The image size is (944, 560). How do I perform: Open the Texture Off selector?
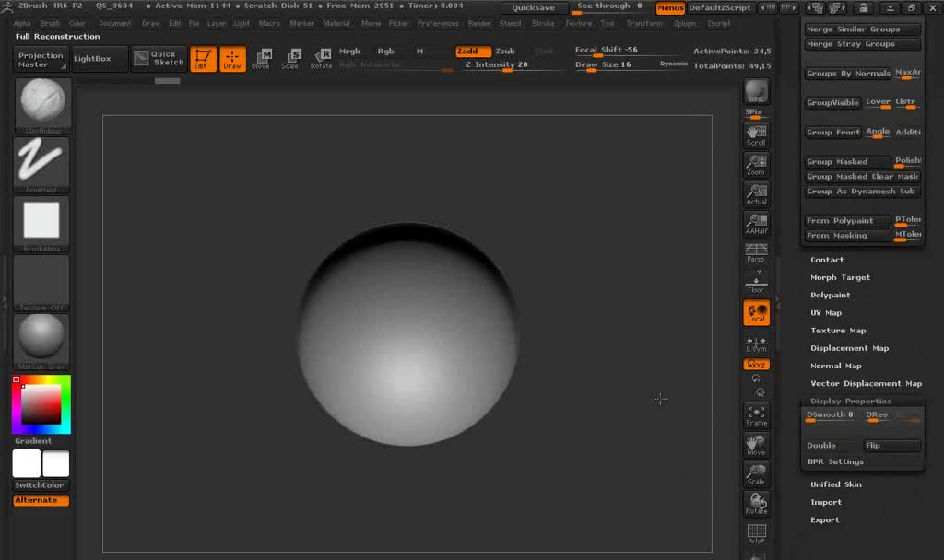coord(41,283)
